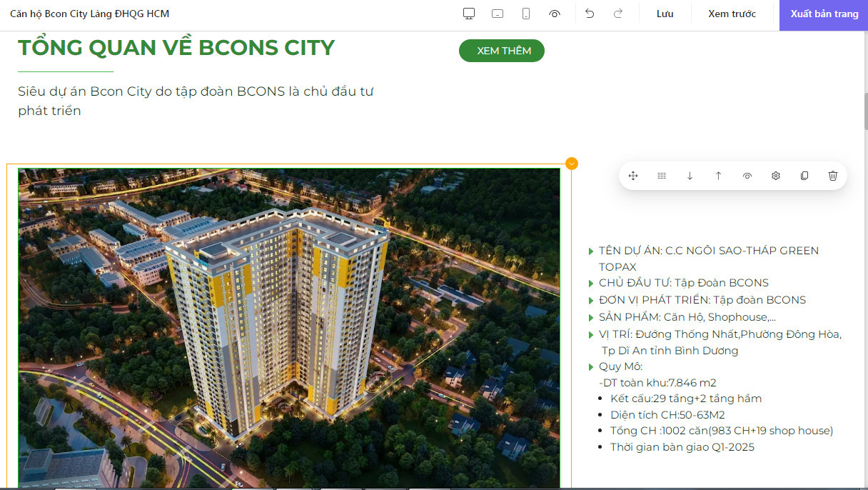
Task: Click the undo arrow in top bar
Action: [590, 14]
